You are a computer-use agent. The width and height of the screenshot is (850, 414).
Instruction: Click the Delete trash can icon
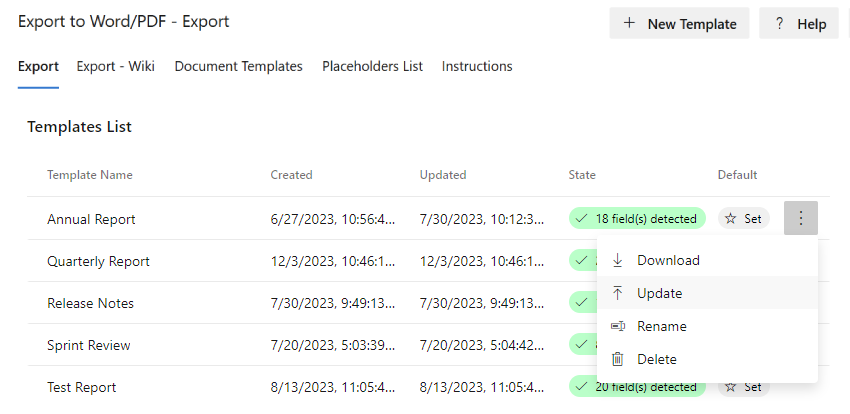pyautogui.click(x=618, y=359)
